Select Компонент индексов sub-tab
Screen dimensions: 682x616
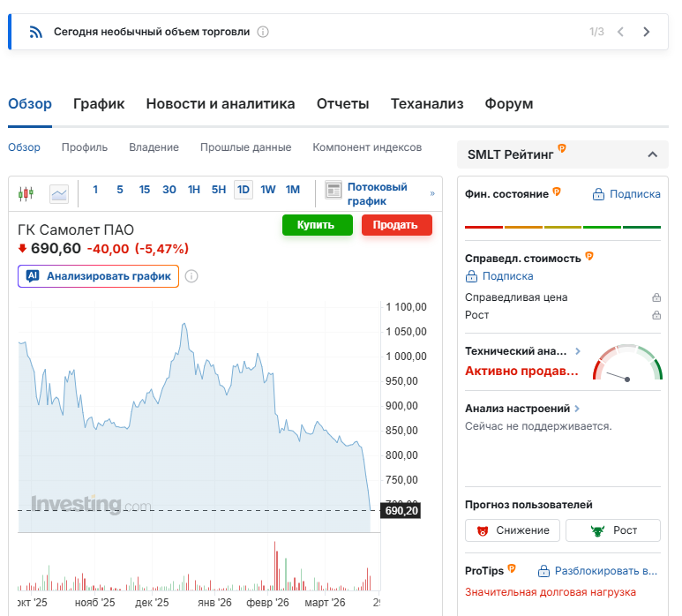tap(367, 147)
